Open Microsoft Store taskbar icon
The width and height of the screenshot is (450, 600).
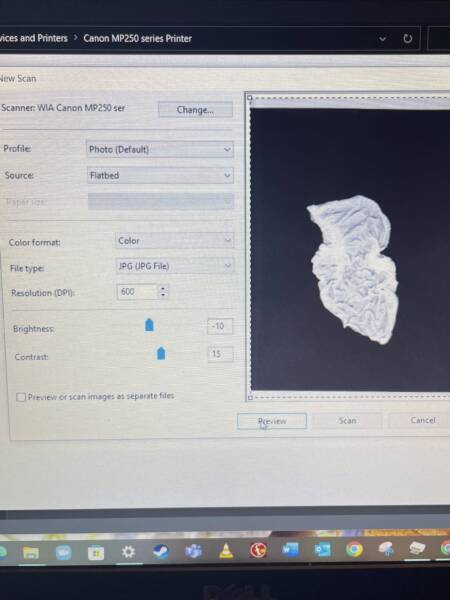pos(96,553)
